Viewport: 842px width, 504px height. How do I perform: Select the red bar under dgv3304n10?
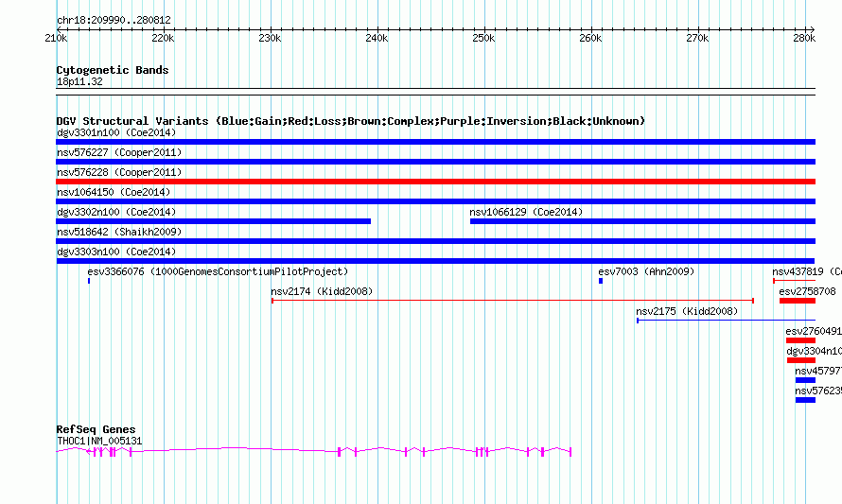coord(801,360)
